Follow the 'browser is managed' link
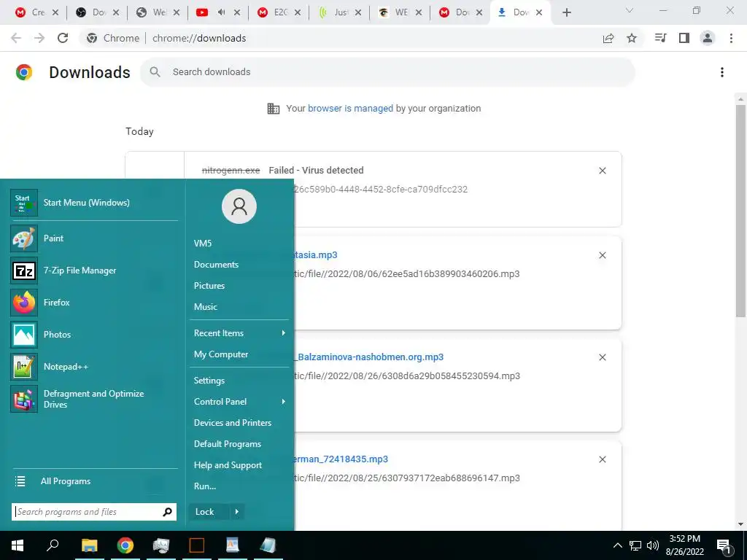 350,109
